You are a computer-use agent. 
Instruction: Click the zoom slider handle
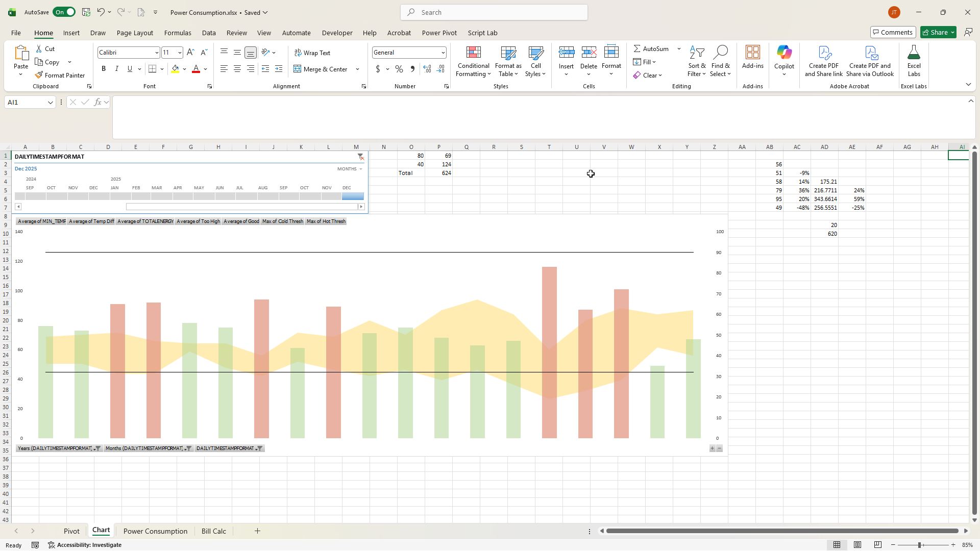(x=919, y=545)
